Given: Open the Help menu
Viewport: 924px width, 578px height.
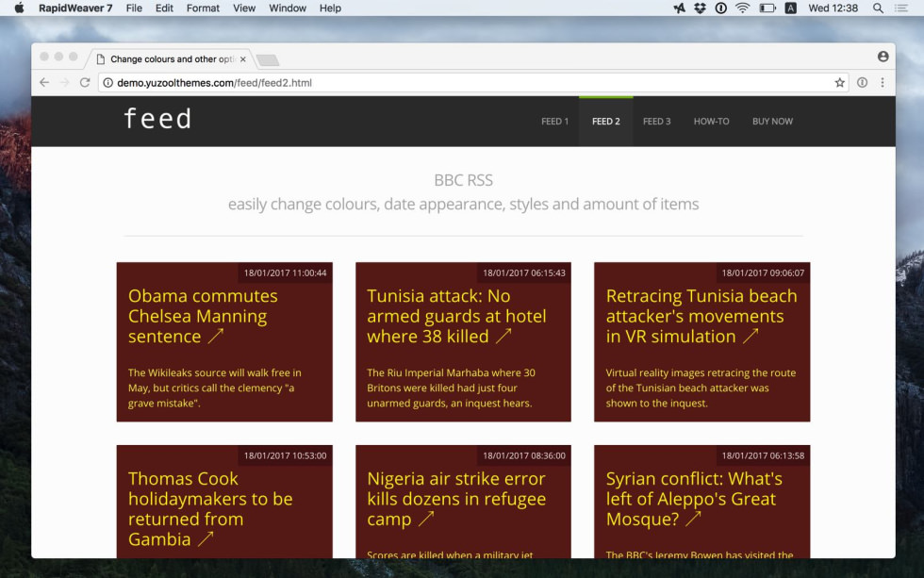Looking at the screenshot, I should [x=330, y=8].
